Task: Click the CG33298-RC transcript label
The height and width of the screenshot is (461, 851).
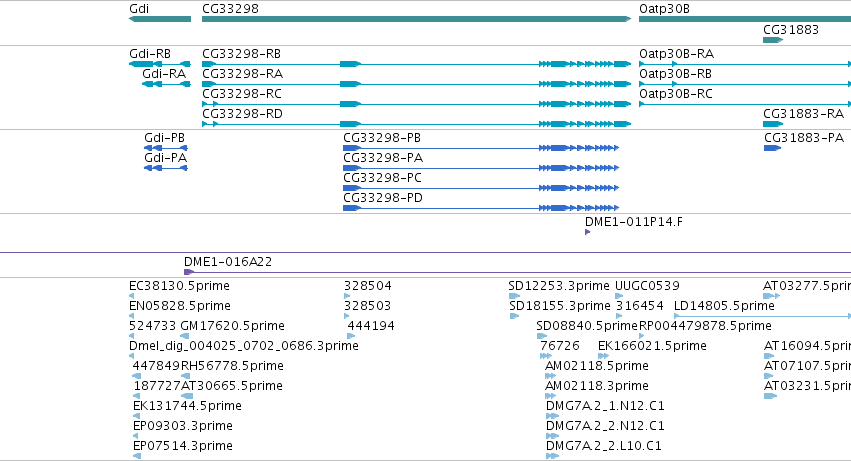Action: [242, 94]
